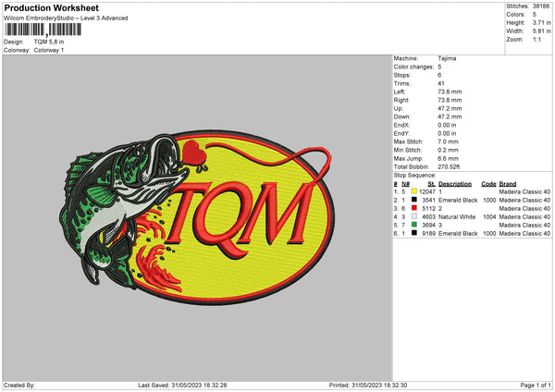Click the 'Last Saved: 31/05/2023' footer text
The width and height of the screenshot is (555, 392).
pyautogui.click(x=182, y=385)
